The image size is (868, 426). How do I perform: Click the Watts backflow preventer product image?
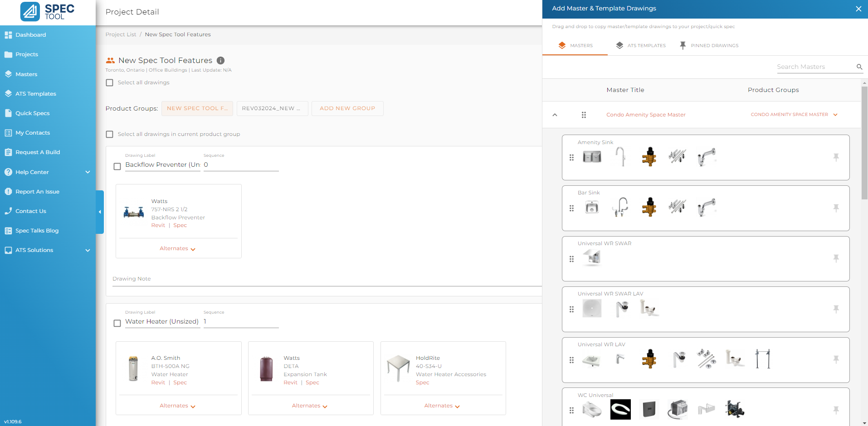[134, 212]
